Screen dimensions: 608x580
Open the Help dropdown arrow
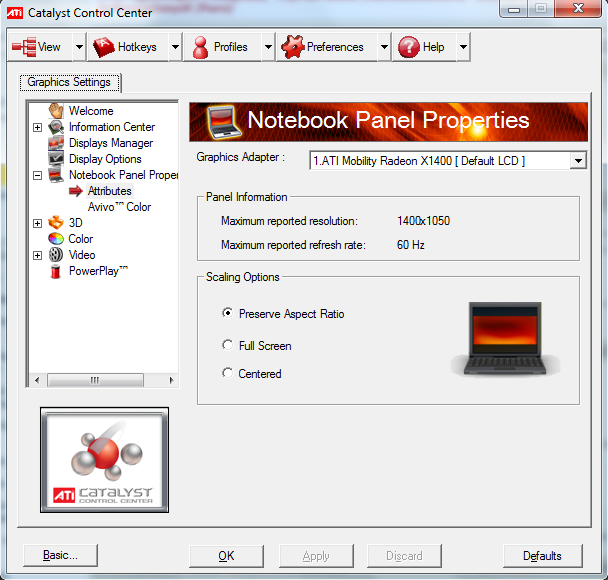(x=463, y=47)
